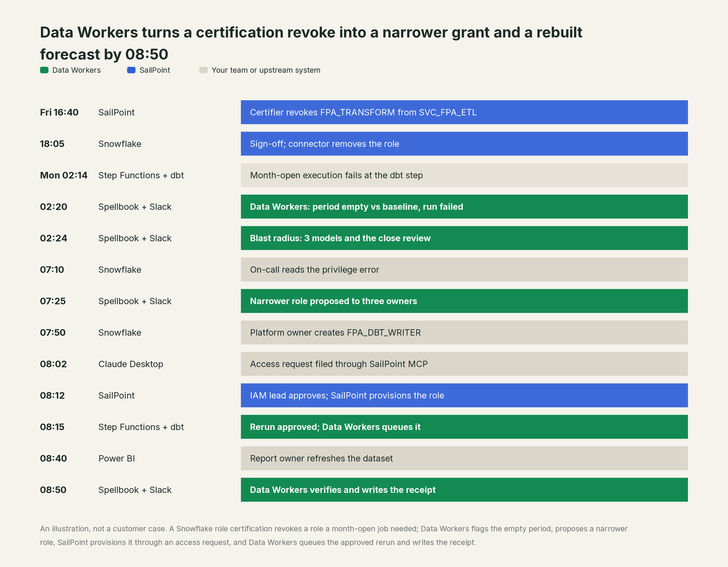Viewport: 728px width, 567px height.
Task: Click the '08:02' timestamp
Action: pyautogui.click(x=54, y=364)
